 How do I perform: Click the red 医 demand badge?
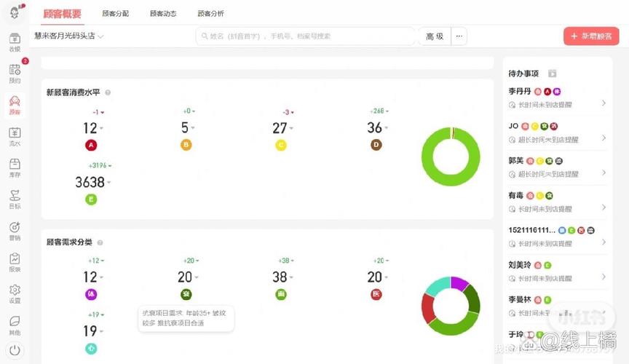pos(376,294)
